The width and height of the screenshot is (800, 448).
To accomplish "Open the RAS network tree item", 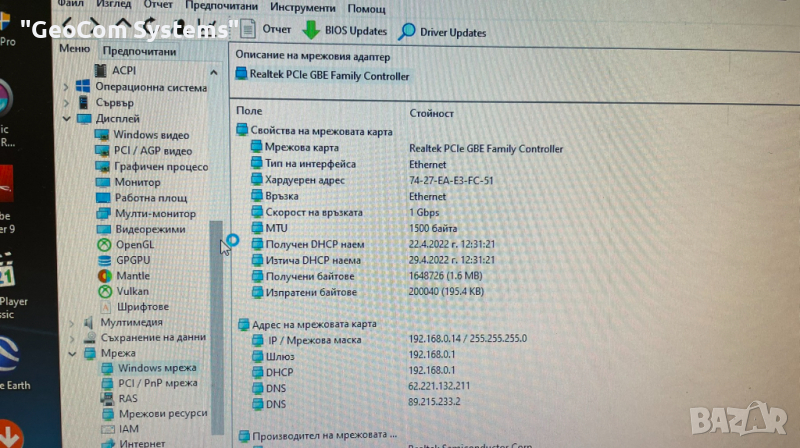I will 128,398.
